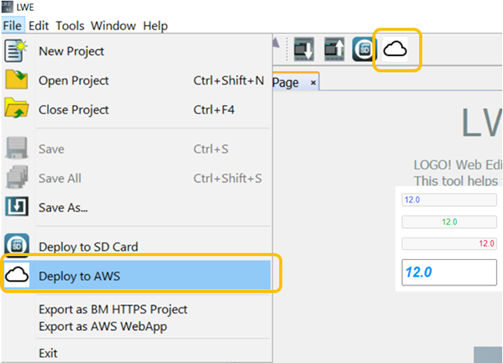Image resolution: width=503 pixels, height=363 pixels.
Task: Open the File menu
Action: tap(12, 26)
